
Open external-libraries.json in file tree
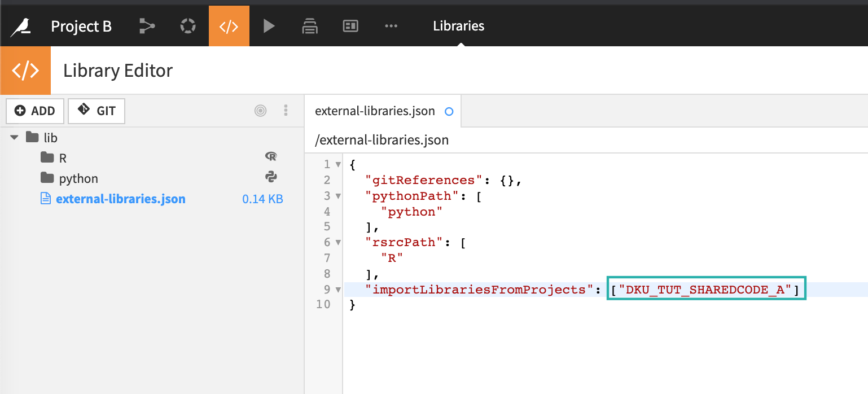click(120, 199)
